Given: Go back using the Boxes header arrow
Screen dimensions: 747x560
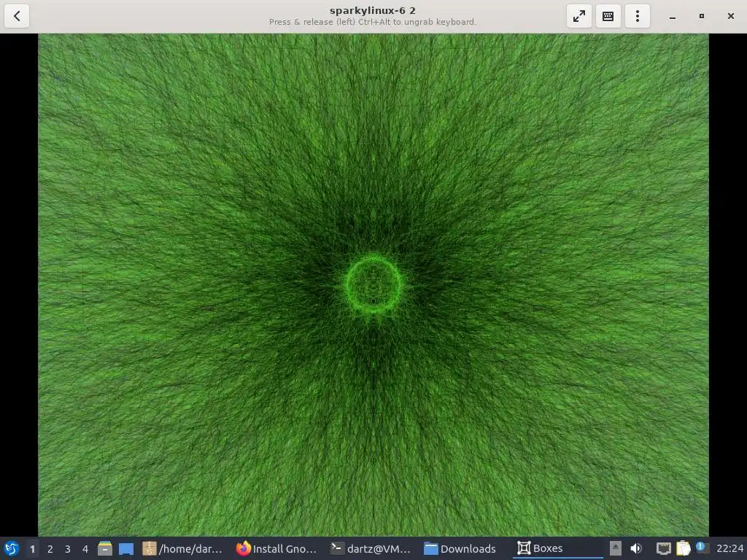Looking at the screenshot, I should click(x=17, y=16).
